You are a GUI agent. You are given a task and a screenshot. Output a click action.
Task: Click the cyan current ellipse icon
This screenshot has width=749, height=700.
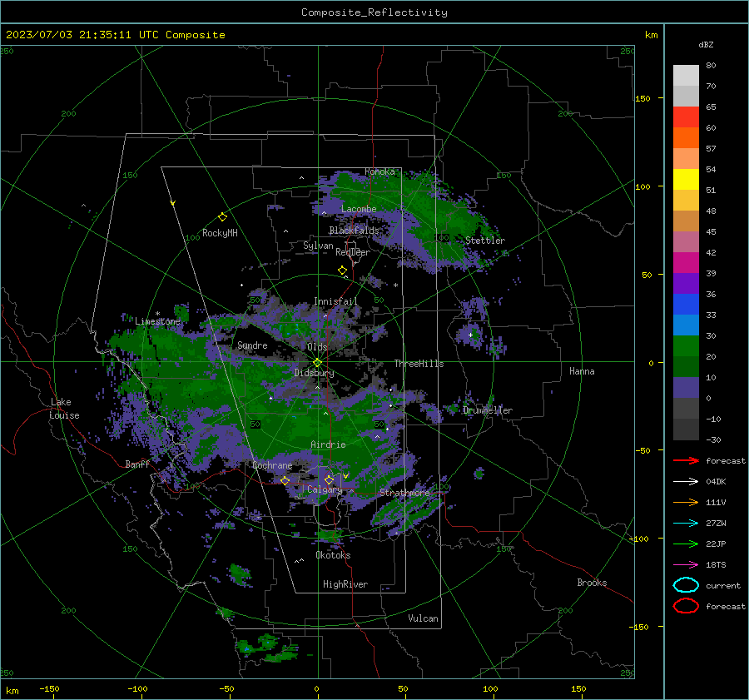(x=686, y=585)
